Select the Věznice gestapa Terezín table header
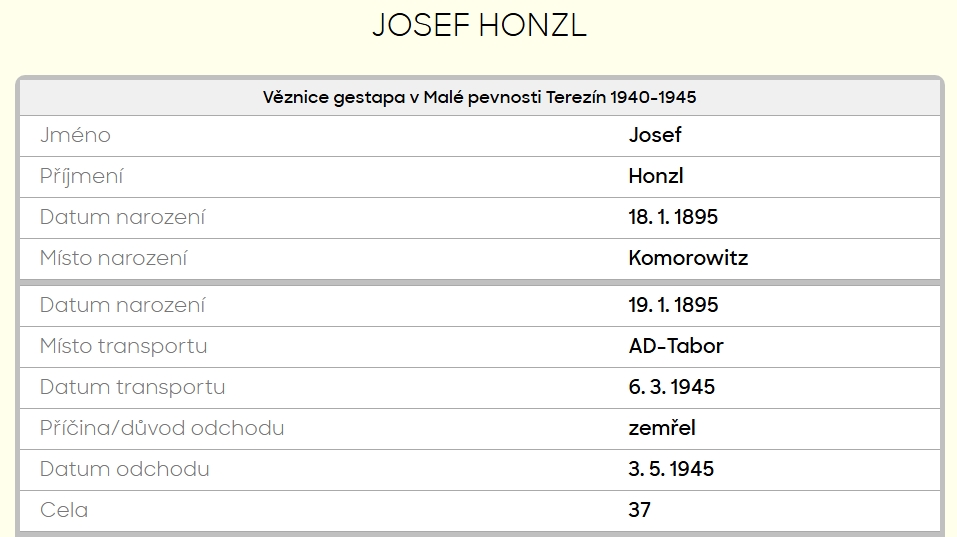Viewport: 957px width, 537px height. [479, 97]
